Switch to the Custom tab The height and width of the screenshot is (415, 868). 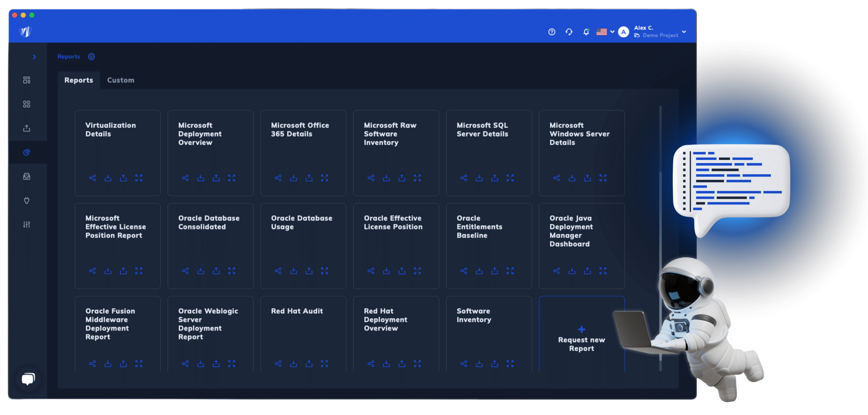point(121,80)
